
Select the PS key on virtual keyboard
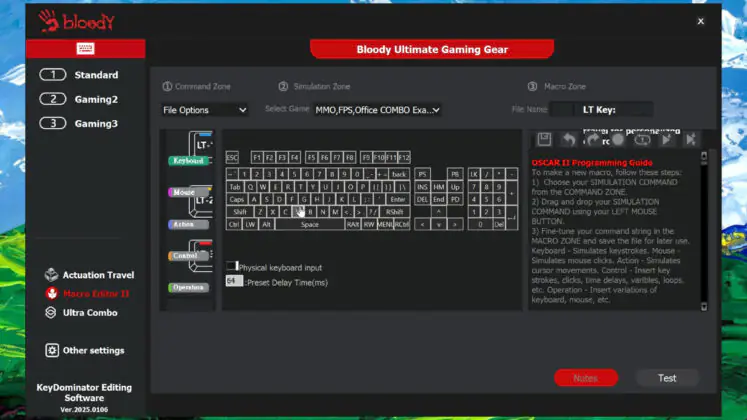click(422, 174)
